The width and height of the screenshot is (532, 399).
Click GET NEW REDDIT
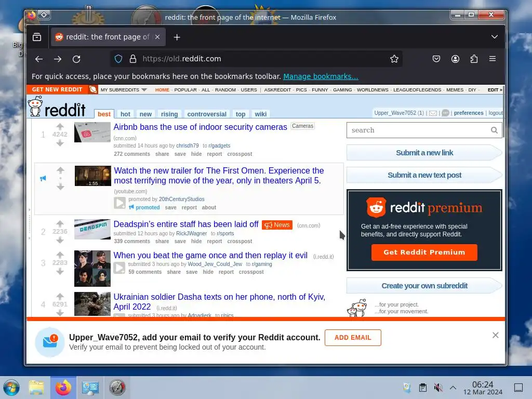57,89
